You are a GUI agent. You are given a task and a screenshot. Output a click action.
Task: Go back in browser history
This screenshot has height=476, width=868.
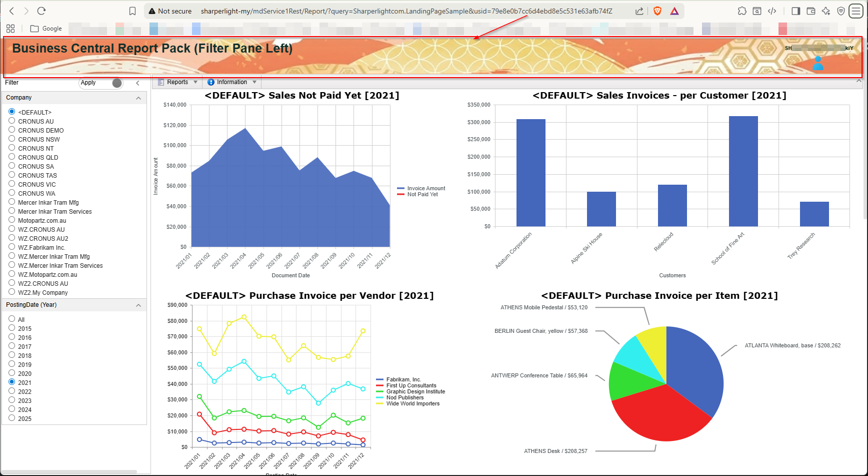click(12, 11)
